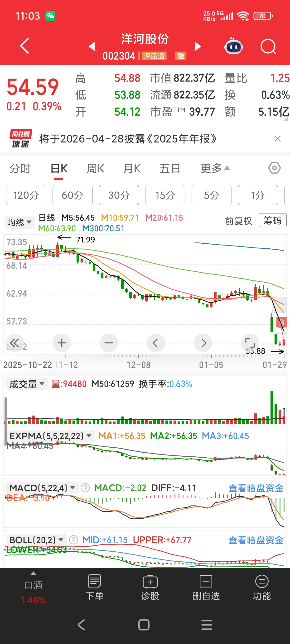This screenshot has width=290, height=644.
Task: Open the MACD(5,22,4) dropdown
Action: click(x=42, y=488)
